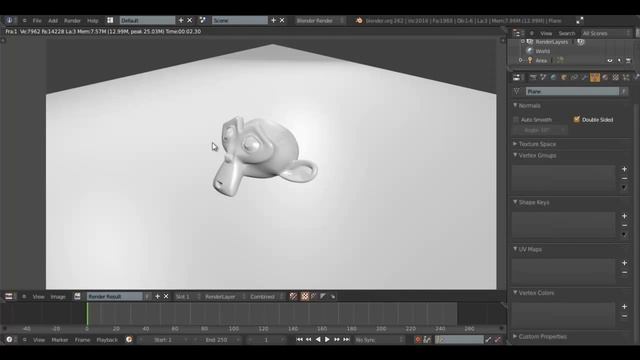Image resolution: width=640 pixels, height=360 pixels.
Task: Uncheck the Double Sided checkbox
Action: coord(576,119)
